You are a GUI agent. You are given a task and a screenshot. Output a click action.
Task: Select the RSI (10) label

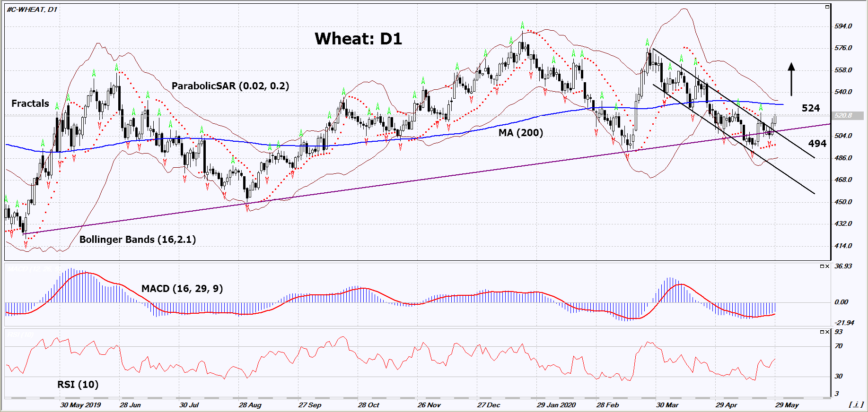78,384
